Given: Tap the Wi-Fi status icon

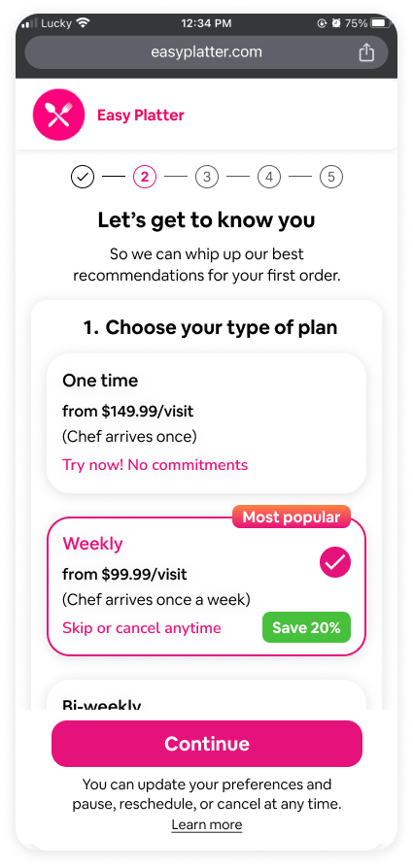Looking at the screenshot, I should click(x=84, y=23).
